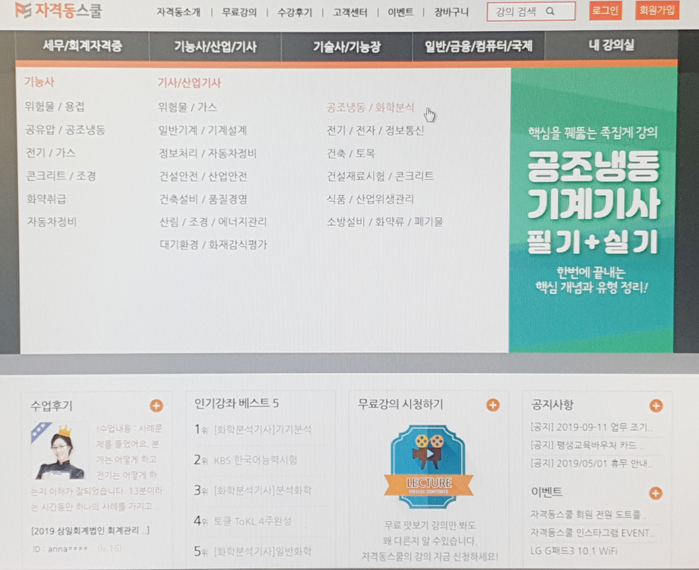Open notice 2019-09-11 업무 조기
Image resolution: width=699 pixels, height=570 pixels.
click(592, 427)
